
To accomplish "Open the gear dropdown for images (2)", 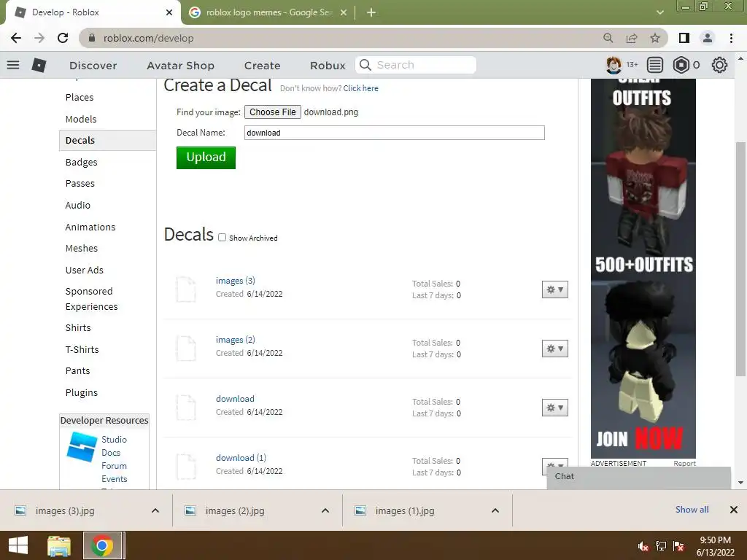I will 555,349.
